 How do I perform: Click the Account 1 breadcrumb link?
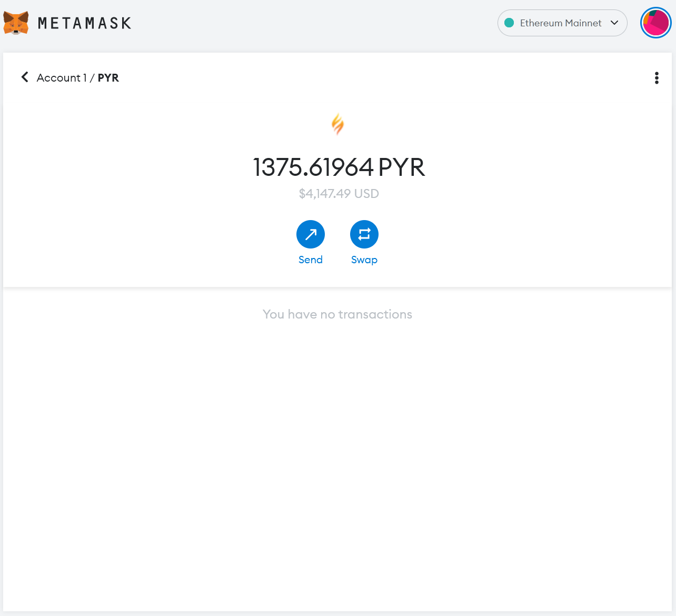coord(61,77)
